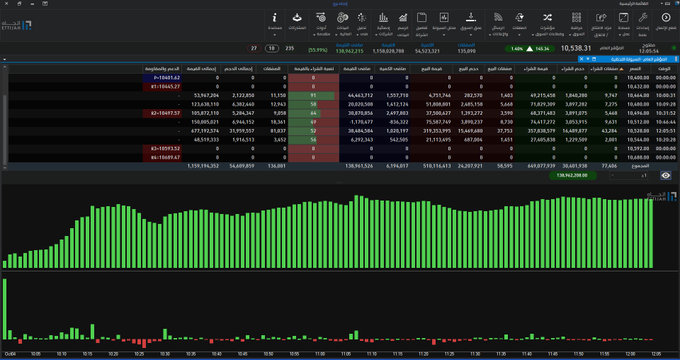The image size is (680, 360).
Task: Click the 91 percent buy ratio bar
Action: pos(313,95)
